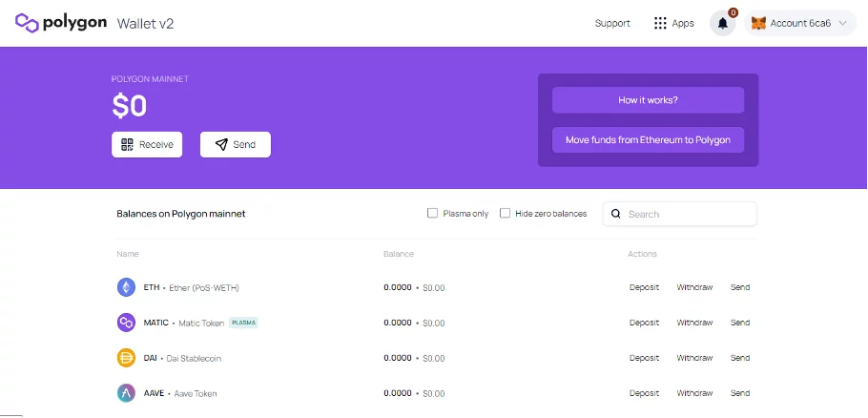Screen dimensions: 868x418
Task: Withdraw MATIC
Action: [694, 323]
